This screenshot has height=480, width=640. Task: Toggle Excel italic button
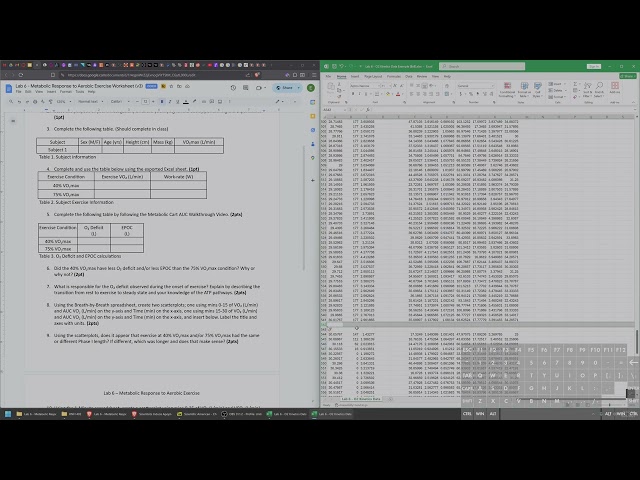tap(359, 94)
